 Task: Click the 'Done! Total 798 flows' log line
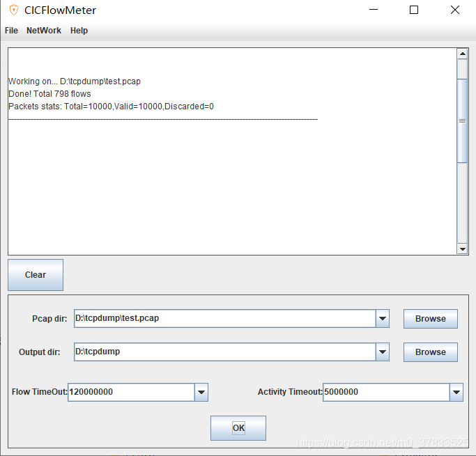coord(49,94)
